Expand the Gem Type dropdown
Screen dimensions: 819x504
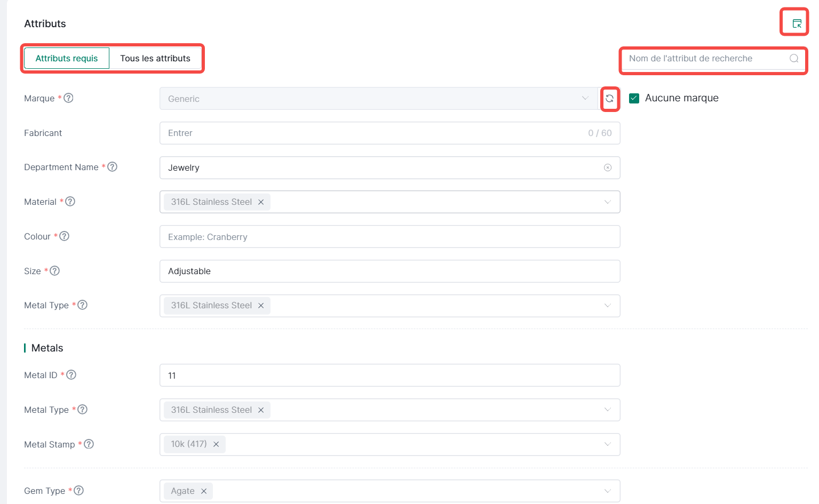click(607, 491)
